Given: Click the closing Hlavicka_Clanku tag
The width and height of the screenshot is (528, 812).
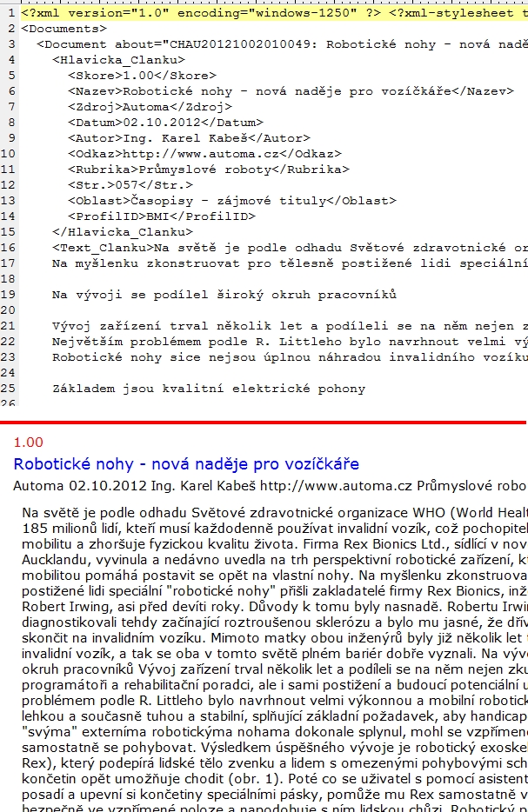Looking at the screenshot, I should point(123,232).
